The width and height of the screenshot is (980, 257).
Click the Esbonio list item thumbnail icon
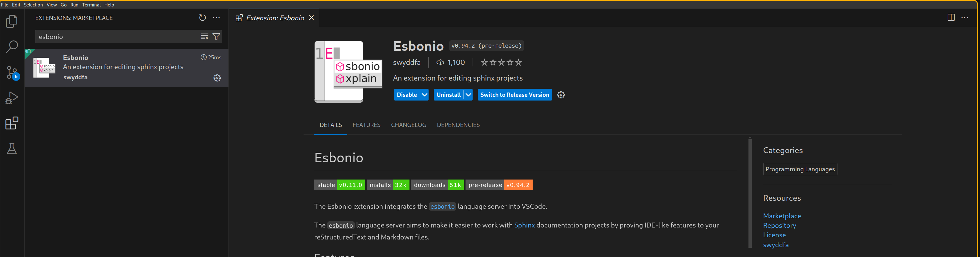[45, 68]
